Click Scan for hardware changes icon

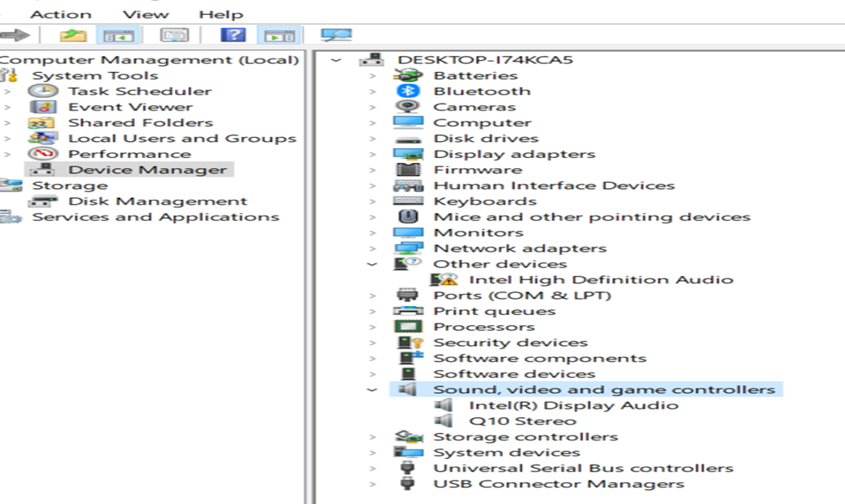pos(336,35)
